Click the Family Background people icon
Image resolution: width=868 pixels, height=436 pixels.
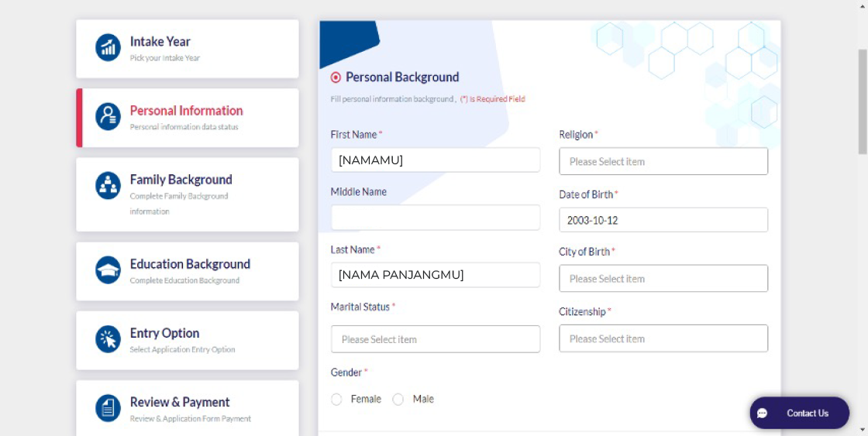coord(108,185)
